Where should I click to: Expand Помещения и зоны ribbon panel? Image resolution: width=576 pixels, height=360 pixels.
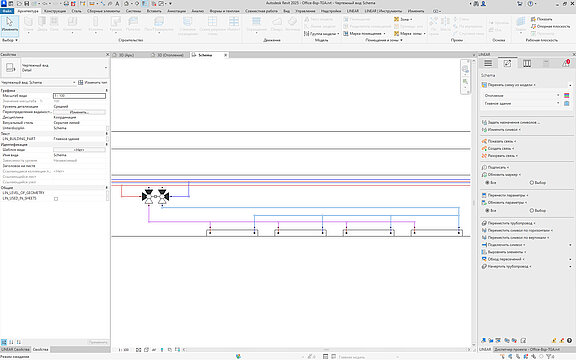pos(384,40)
